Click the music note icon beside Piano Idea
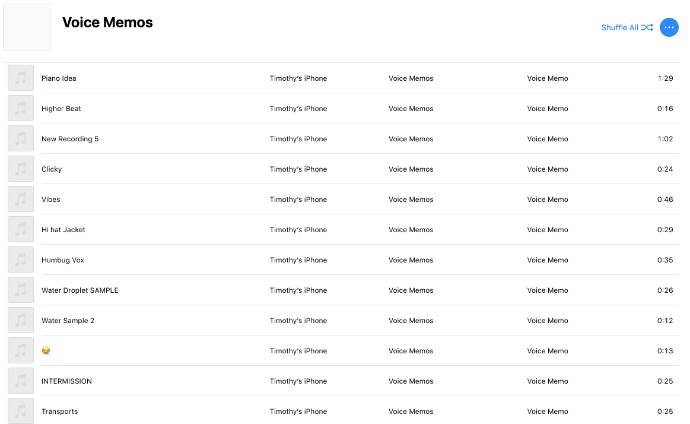Viewport: 690px width, 424px height. 21,78
